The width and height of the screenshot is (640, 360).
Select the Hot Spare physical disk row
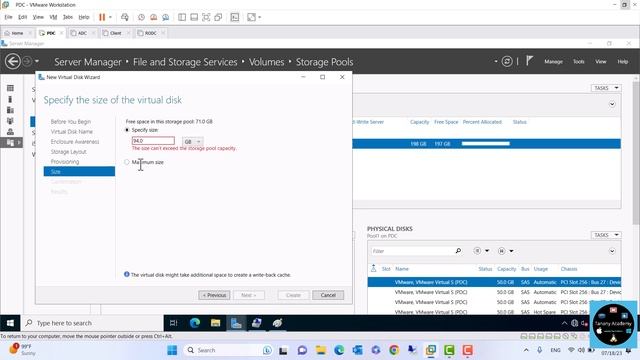click(x=494, y=311)
